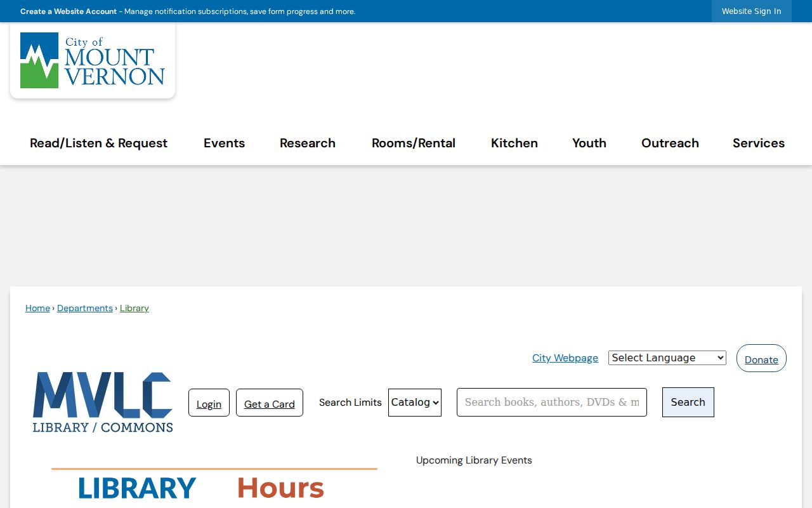Click the Search Limits label
The width and height of the screenshot is (812, 508).
350,403
